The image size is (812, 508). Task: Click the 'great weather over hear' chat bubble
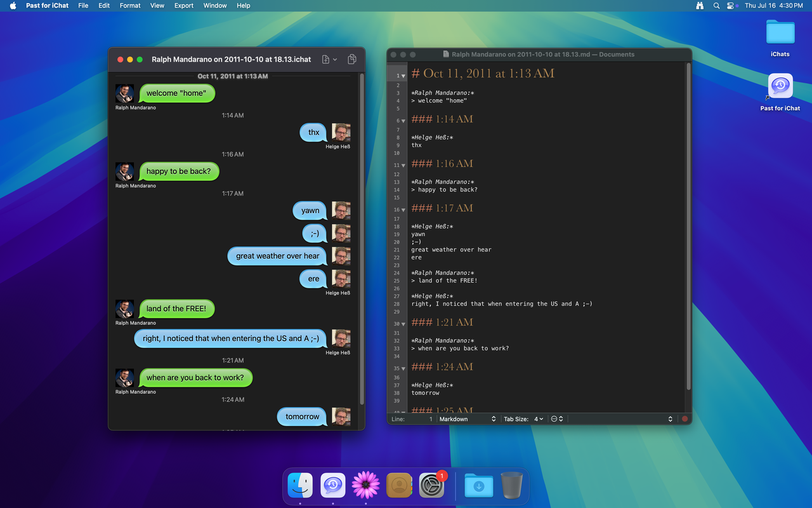click(x=278, y=256)
